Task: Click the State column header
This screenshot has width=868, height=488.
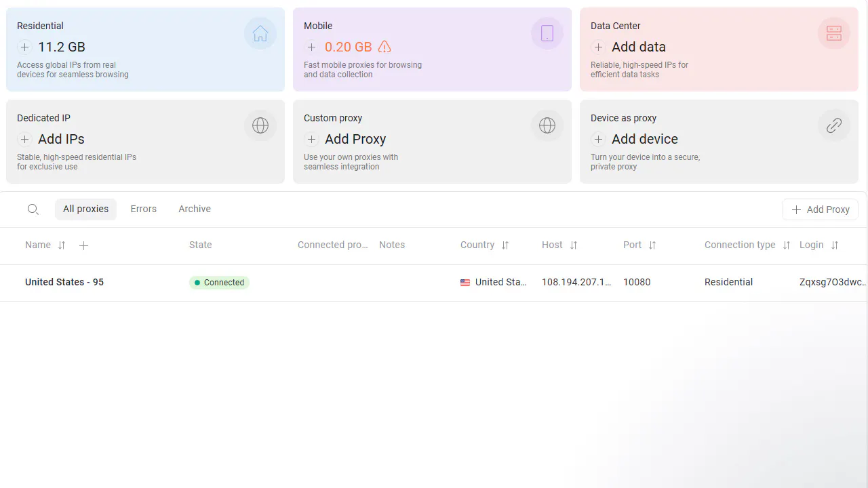Action: click(x=201, y=245)
